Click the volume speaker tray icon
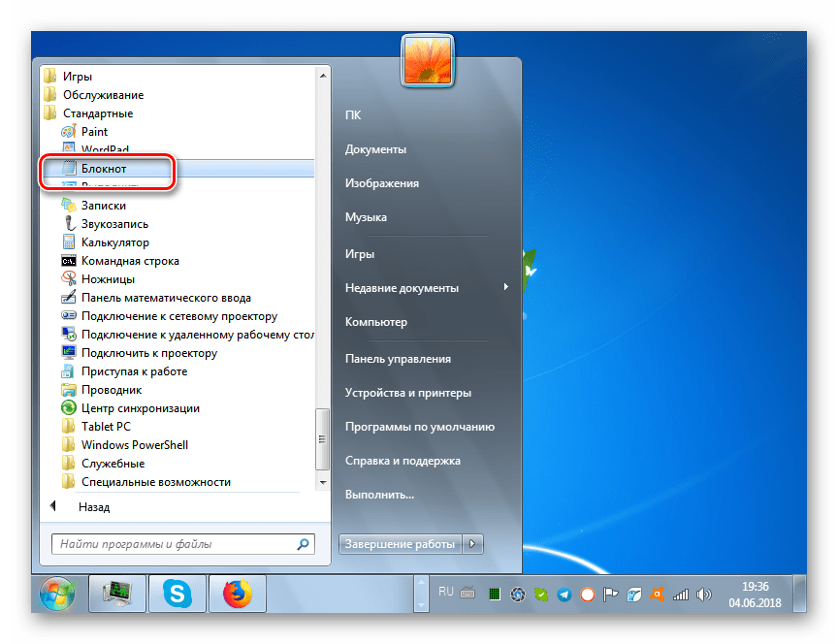 click(704, 595)
